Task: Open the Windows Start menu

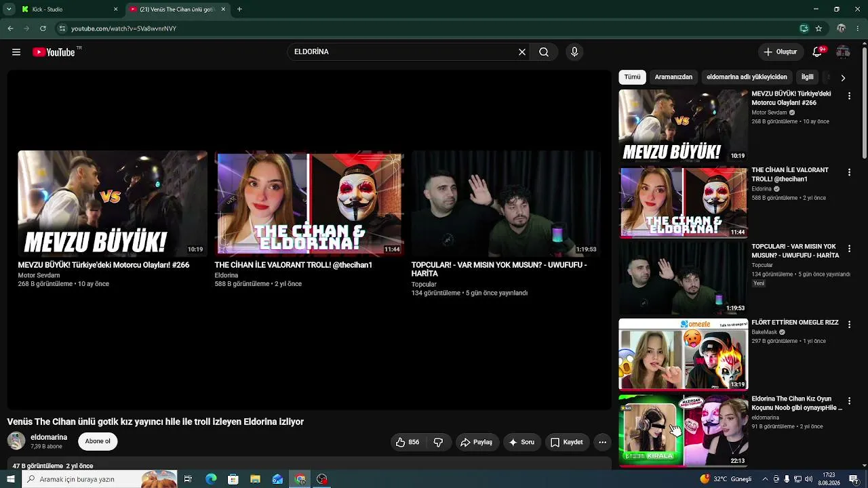Action: (x=10, y=479)
